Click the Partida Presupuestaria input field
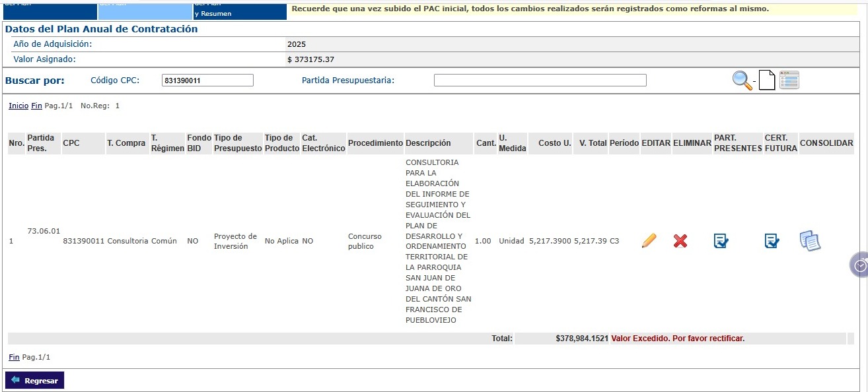868x392 pixels. pos(540,81)
